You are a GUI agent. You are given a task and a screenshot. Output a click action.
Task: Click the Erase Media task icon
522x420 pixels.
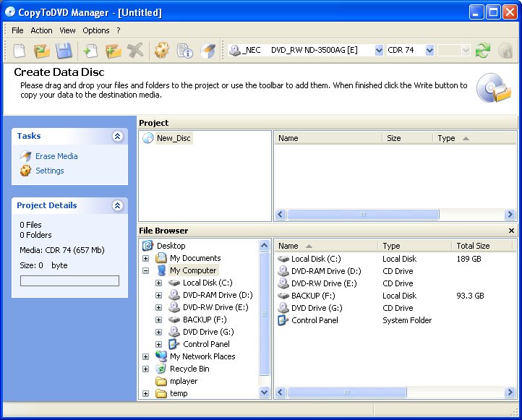pyautogui.click(x=25, y=156)
